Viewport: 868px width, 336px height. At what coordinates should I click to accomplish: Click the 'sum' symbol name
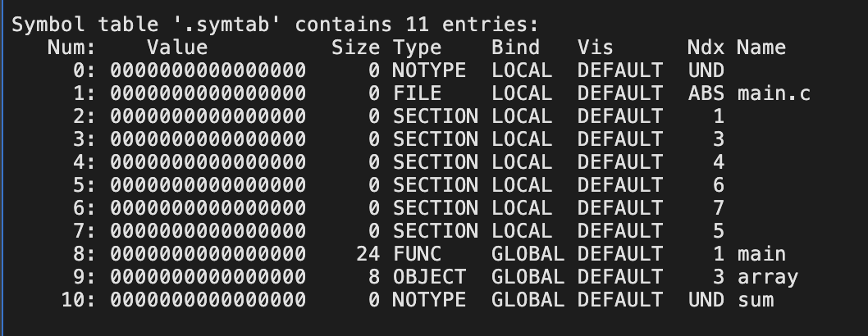coord(756,299)
